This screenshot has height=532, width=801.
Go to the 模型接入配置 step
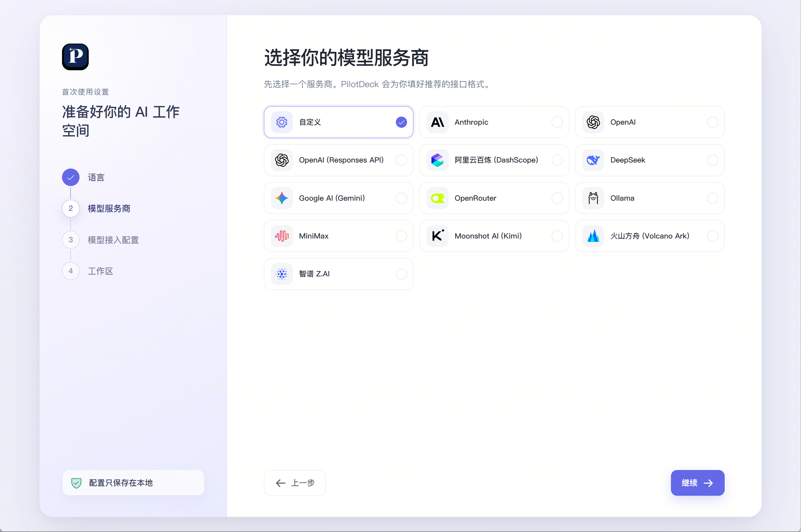[113, 240]
